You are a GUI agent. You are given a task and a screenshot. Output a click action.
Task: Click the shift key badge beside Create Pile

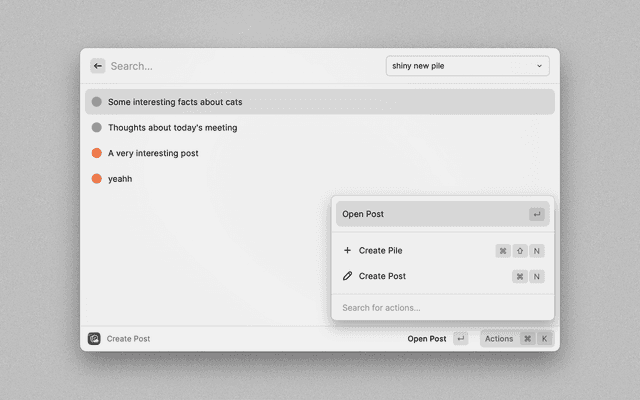[x=520, y=251]
